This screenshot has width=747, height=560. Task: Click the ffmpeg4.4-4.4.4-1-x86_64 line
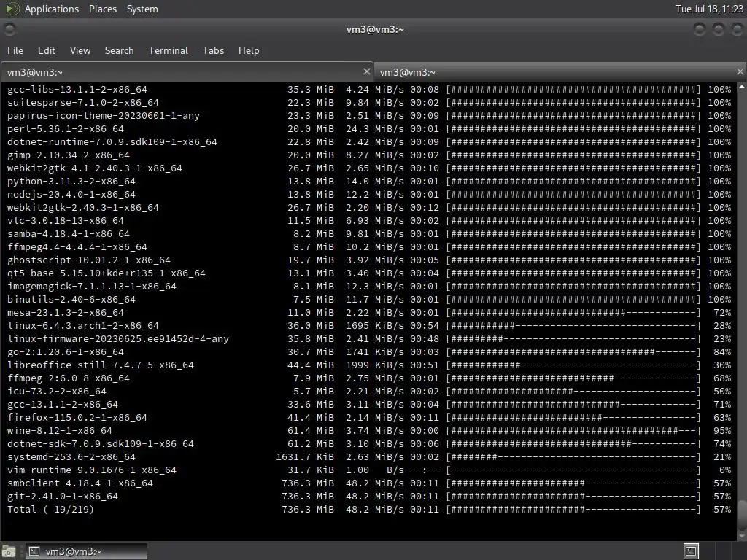click(368, 246)
